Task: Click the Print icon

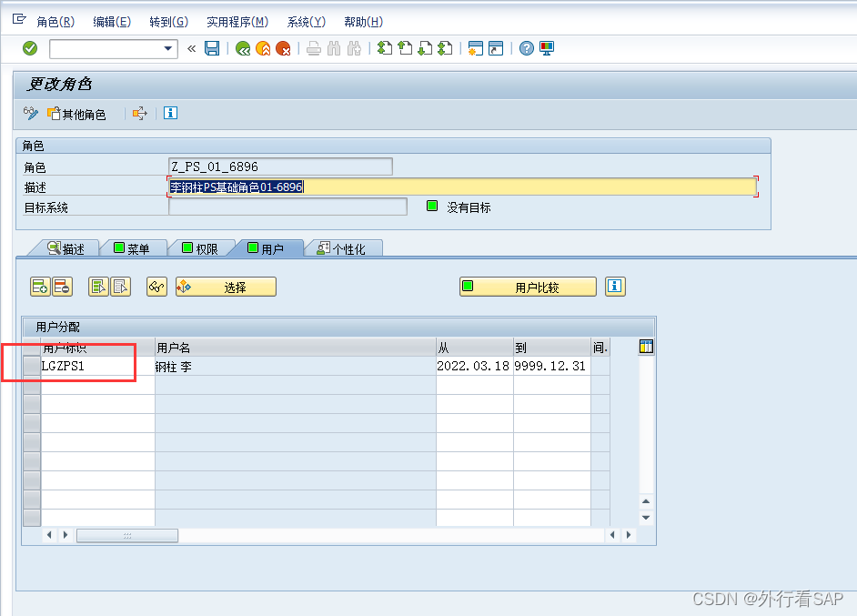Action: [x=314, y=48]
